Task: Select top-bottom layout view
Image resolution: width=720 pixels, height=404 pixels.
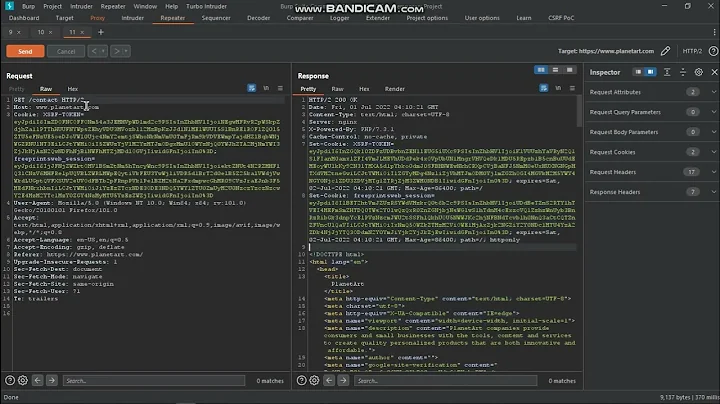Action: point(555,70)
